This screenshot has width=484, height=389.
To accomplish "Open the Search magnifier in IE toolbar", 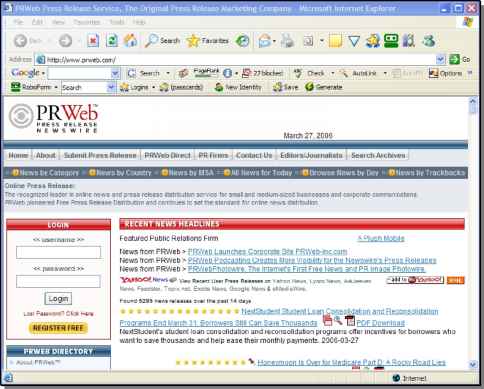I will click(163, 41).
